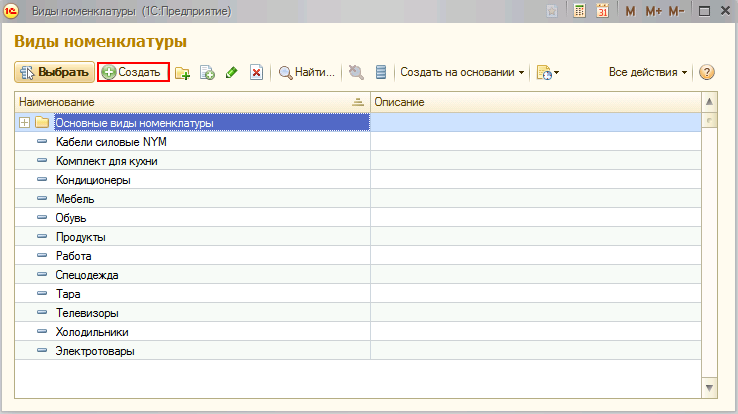Click the cancel search icon
This screenshot has height=414, width=738.
[356, 73]
